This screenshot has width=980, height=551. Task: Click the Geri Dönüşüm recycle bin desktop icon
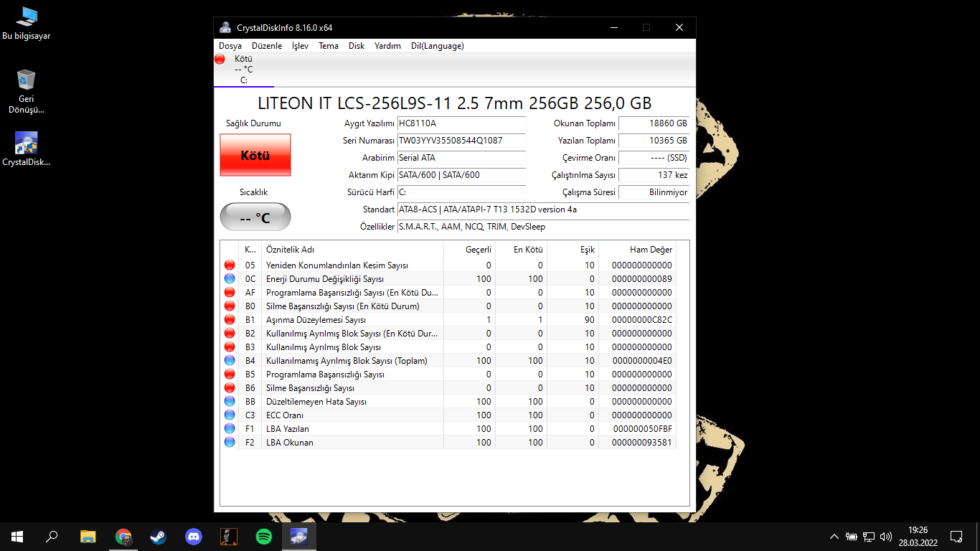[27, 92]
